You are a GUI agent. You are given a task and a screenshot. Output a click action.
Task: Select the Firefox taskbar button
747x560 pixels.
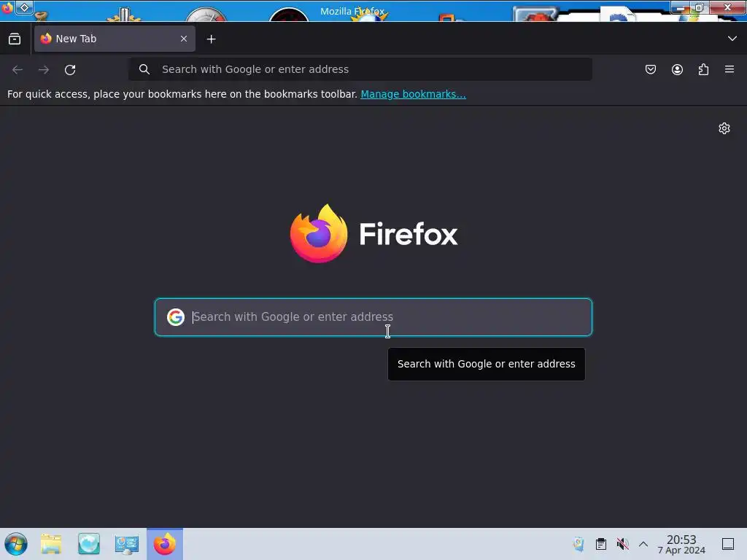pos(165,544)
